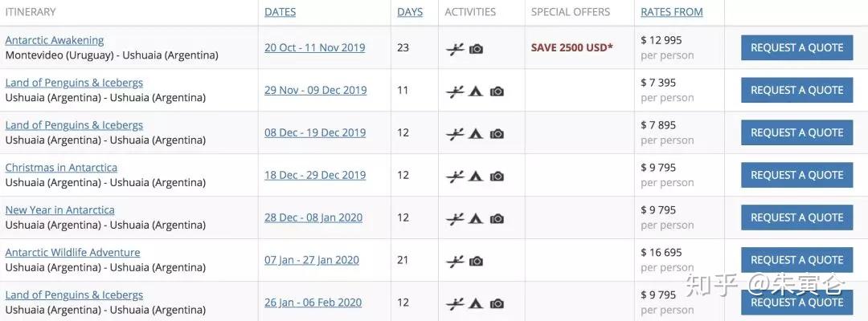Open Christmas in Antarctica itinerary

pos(61,168)
